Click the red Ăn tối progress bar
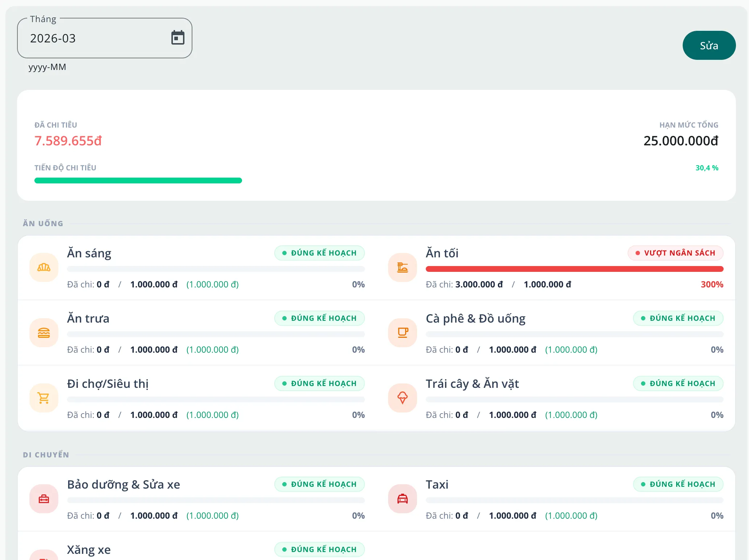 click(x=574, y=269)
